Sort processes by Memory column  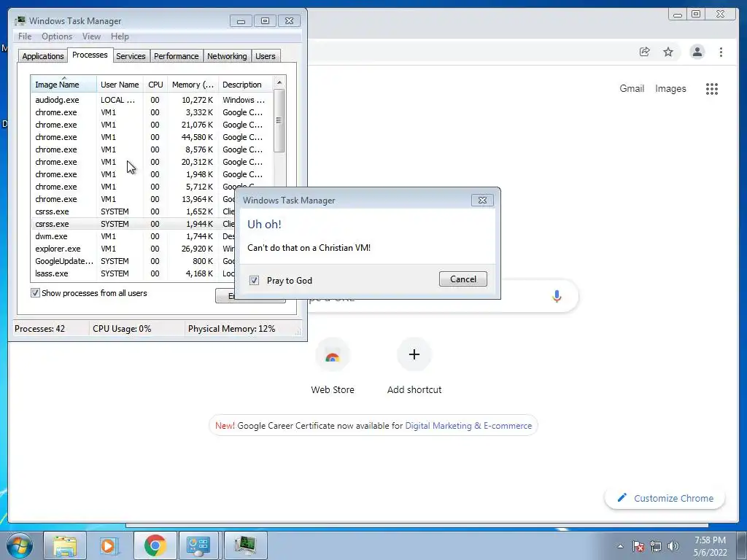click(x=193, y=85)
